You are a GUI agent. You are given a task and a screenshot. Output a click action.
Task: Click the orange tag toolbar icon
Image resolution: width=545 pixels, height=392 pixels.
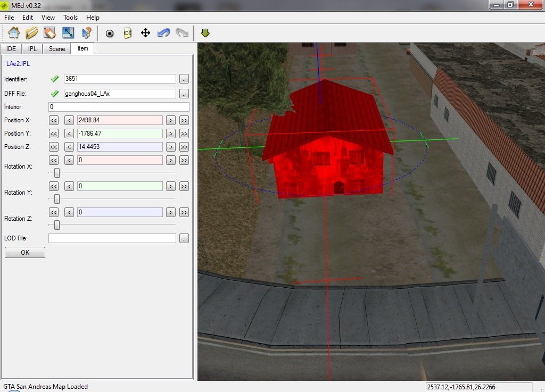click(x=49, y=33)
